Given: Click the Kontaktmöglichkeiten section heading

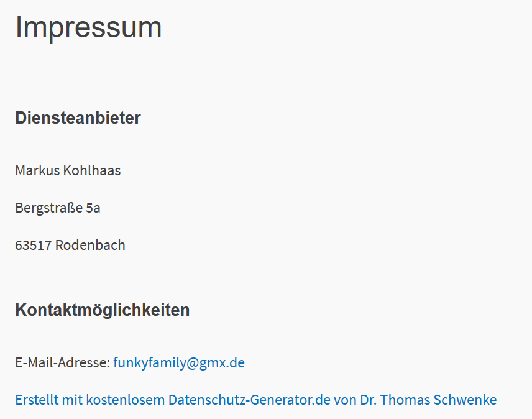Looking at the screenshot, I should [102, 310].
